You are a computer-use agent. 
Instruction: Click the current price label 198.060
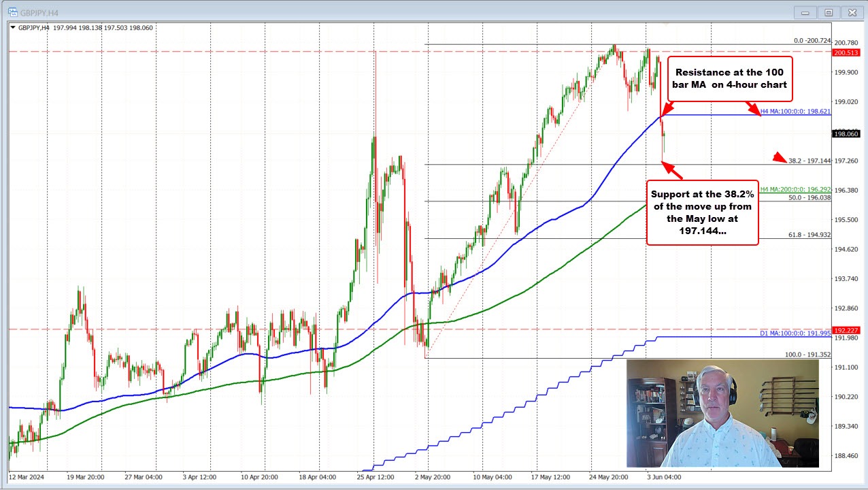(846, 133)
